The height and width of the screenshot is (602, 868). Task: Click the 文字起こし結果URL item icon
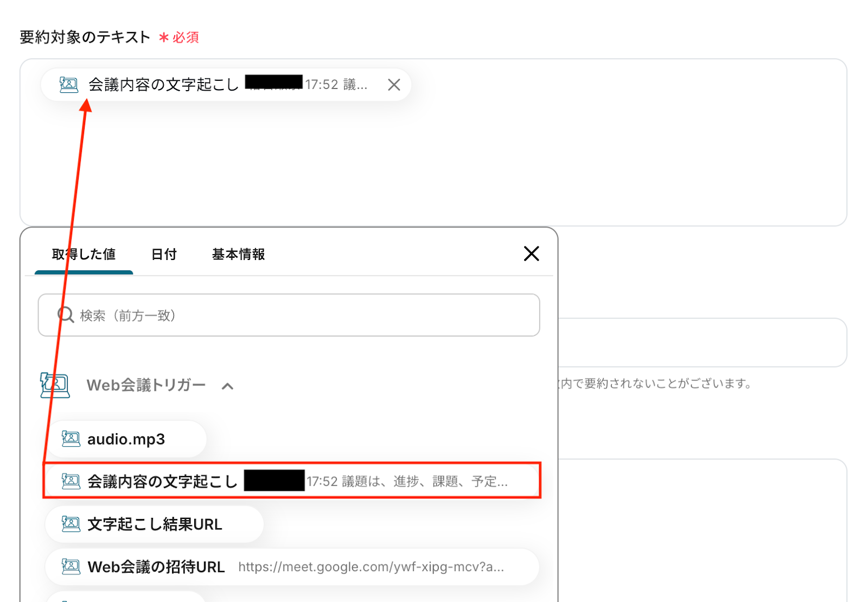pyautogui.click(x=71, y=524)
